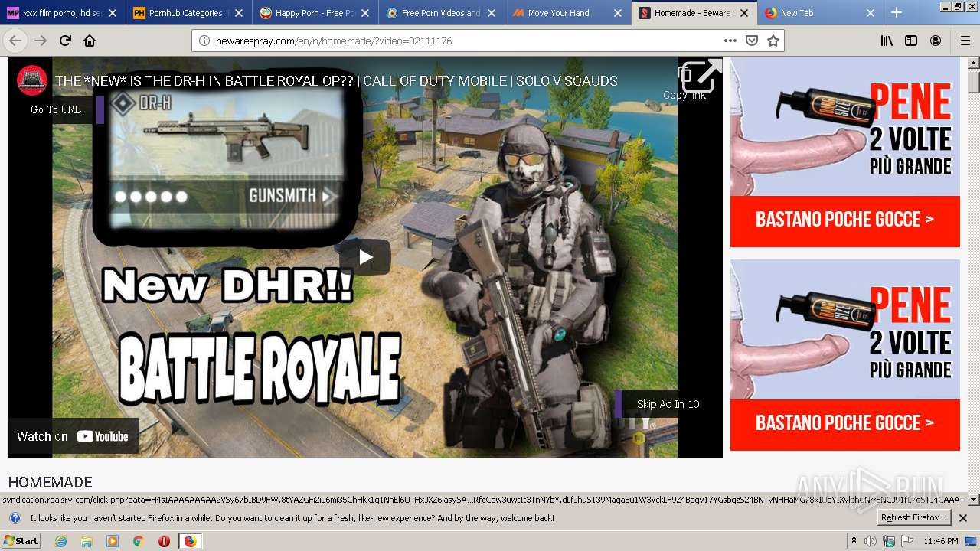Save page to Pocket icon
Viewport: 980px width, 551px height.
(x=752, y=41)
